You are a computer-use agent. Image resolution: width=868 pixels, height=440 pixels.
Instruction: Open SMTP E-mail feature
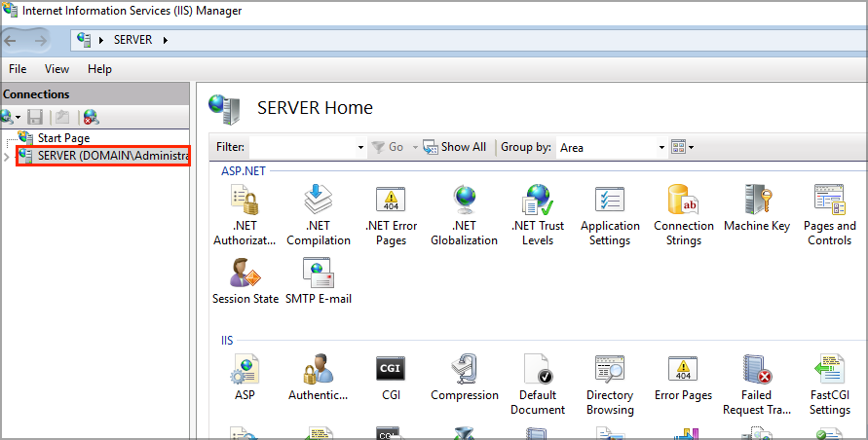pos(319,281)
